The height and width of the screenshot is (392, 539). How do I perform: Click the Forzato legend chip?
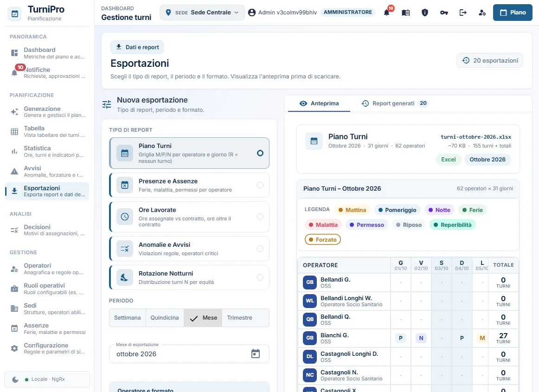(x=323, y=240)
